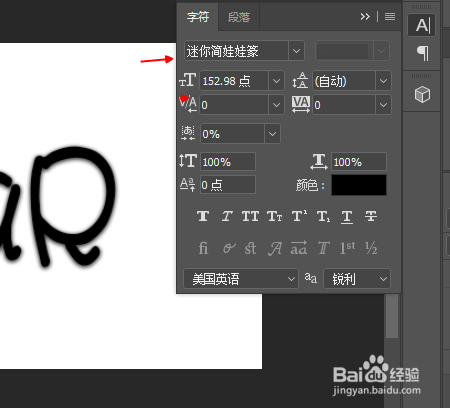Open the Character panel icon in dock
Viewport: 450px width, 408px height.
(422, 25)
